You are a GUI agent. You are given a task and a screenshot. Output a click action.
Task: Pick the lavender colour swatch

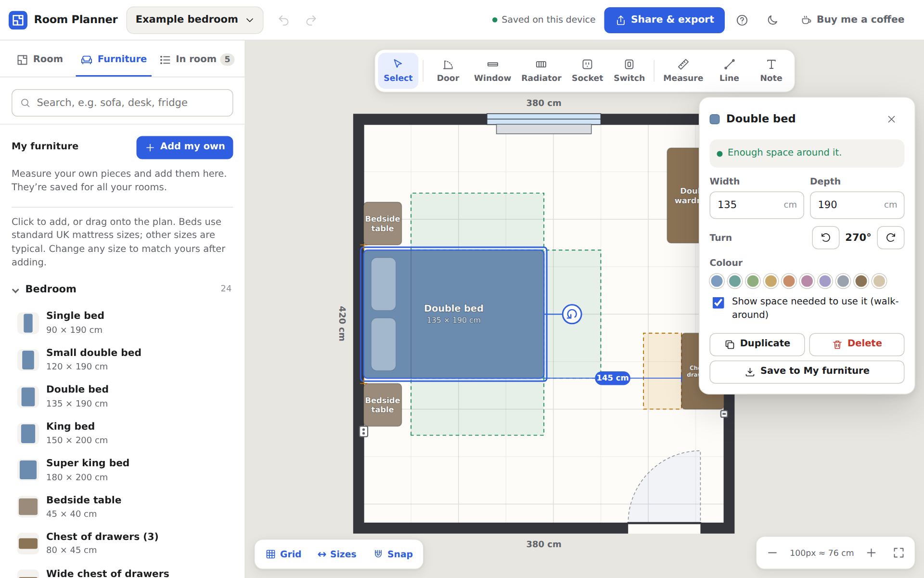(x=825, y=281)
